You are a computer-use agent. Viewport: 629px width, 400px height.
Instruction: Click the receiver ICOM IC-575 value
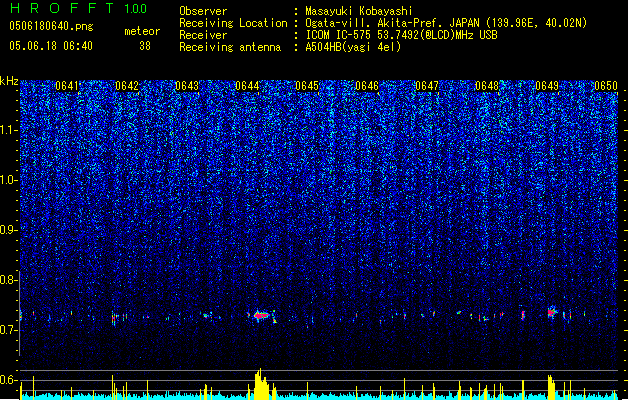click(x=401, y=35)
